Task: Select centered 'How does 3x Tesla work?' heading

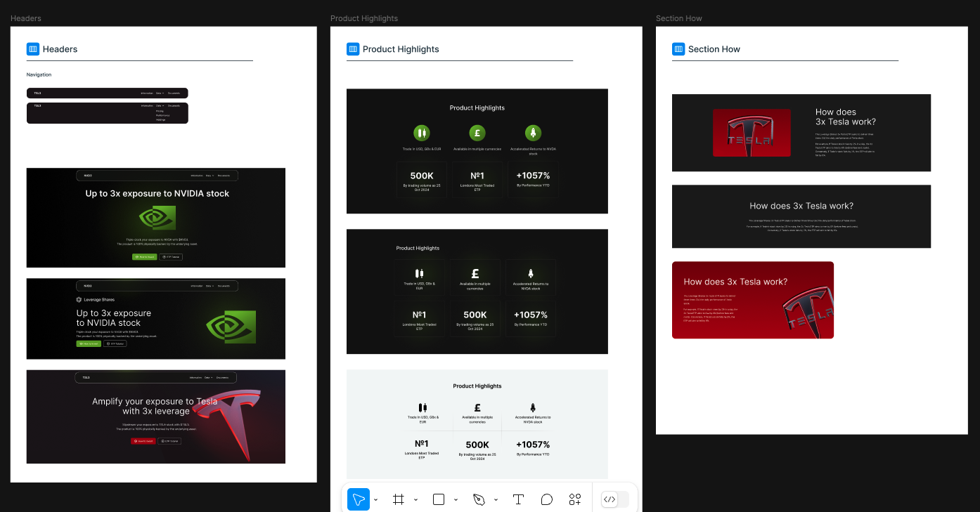Action: pyautogui.click(x=801, y=206)
